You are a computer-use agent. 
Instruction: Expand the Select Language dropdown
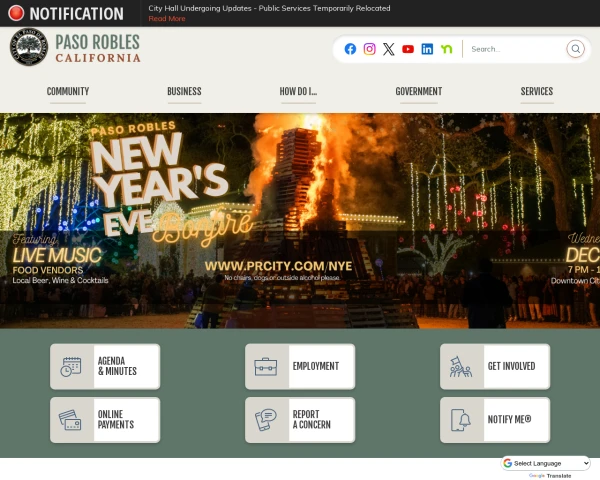(546, 463)
